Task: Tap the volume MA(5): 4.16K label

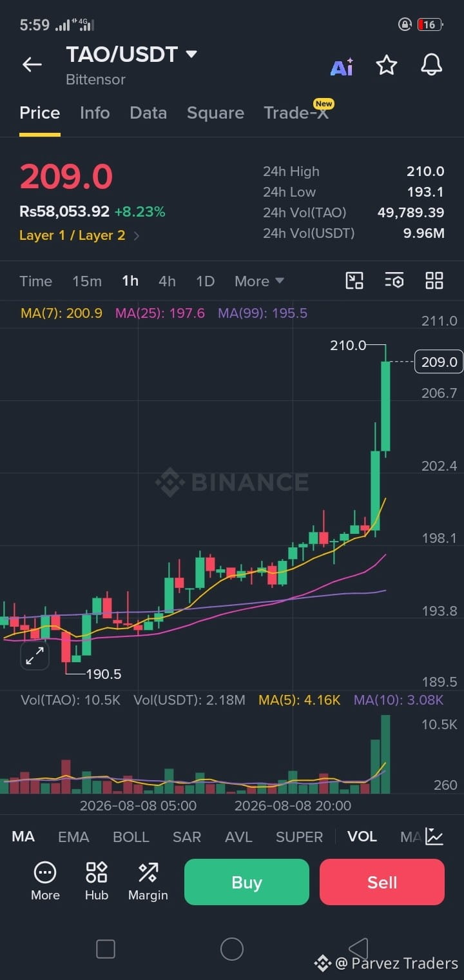Action: coord(299,700)
